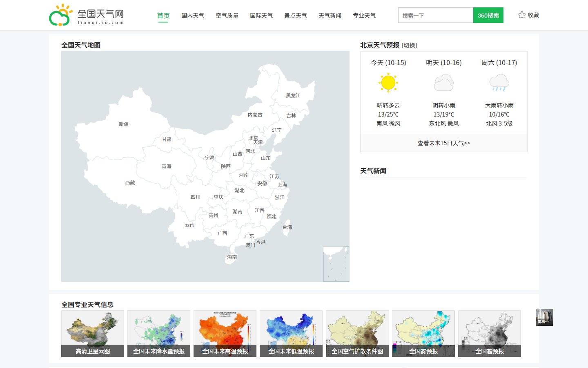Click the star favorite icon
This screenshot has width=588, height=368.
pos(522,15)
